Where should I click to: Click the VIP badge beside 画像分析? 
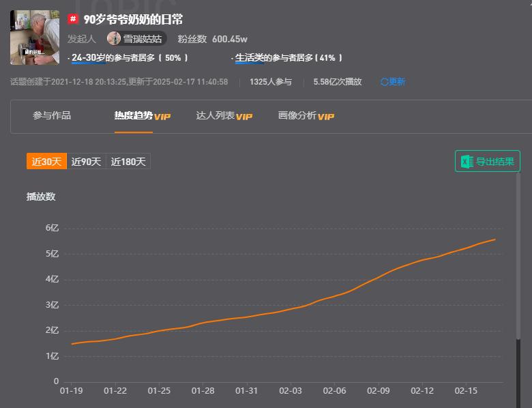pos(326,117)
